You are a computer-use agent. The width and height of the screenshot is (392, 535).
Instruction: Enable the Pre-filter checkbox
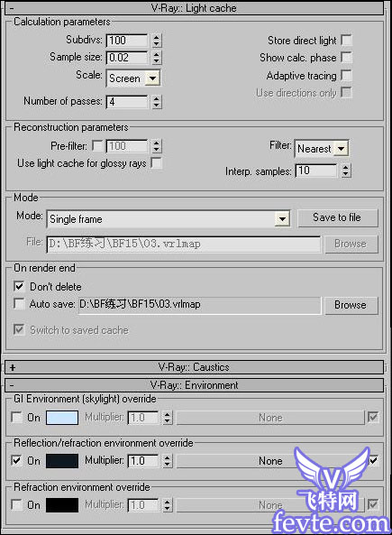[97, 145]
